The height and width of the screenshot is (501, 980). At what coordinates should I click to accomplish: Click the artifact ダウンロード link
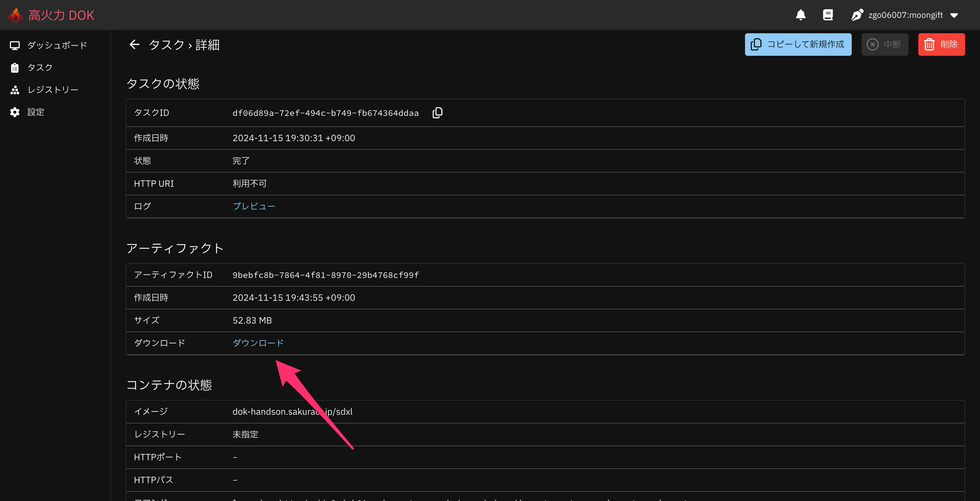(258, 343)
